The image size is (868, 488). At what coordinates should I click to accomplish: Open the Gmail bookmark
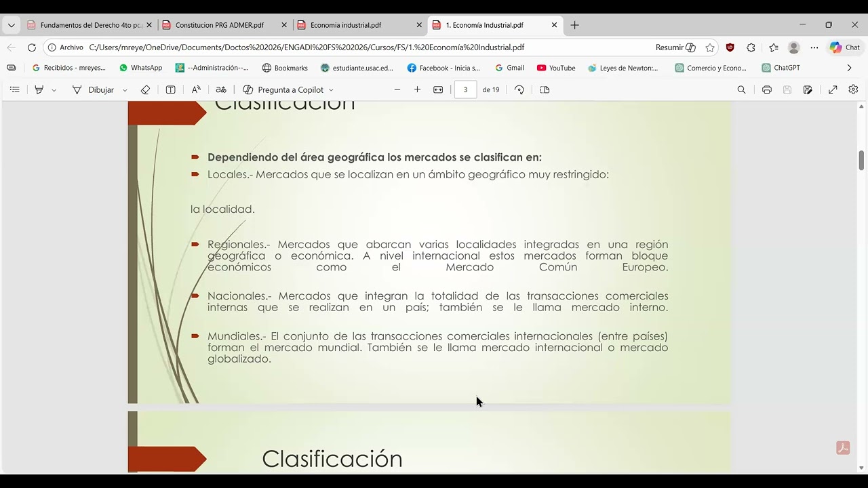click(x=509, y=68)
